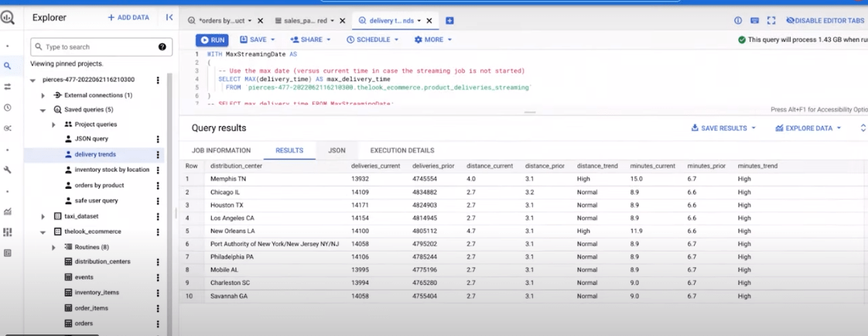
Task: Open the SAVE dropdown menu
Action: pos(257,39)
